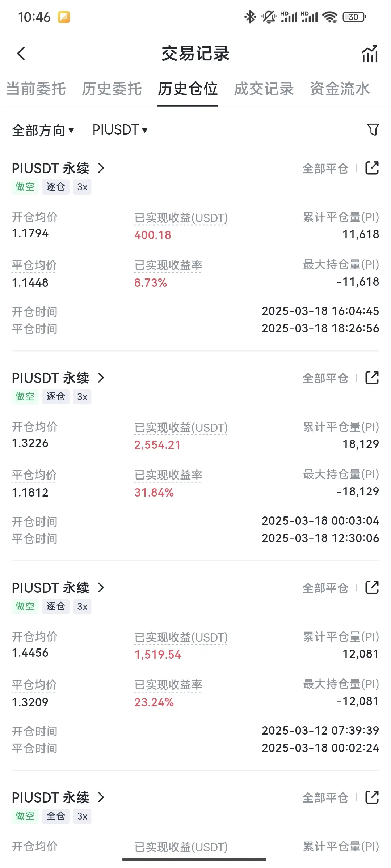Open the 全部方向 direction dropdown
The height and width of the screenshot is (868, 391).
pyautogui.click(x=43, y=130)
